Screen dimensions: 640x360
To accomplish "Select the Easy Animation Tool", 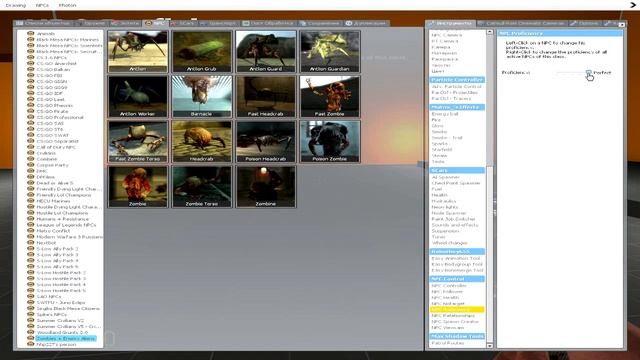I will 456,258.
